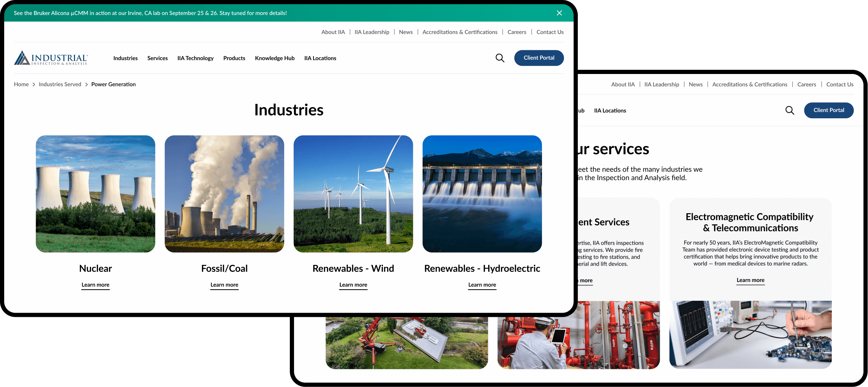Click Learn more under Renewables - Hydroelectric

(482, 285)
